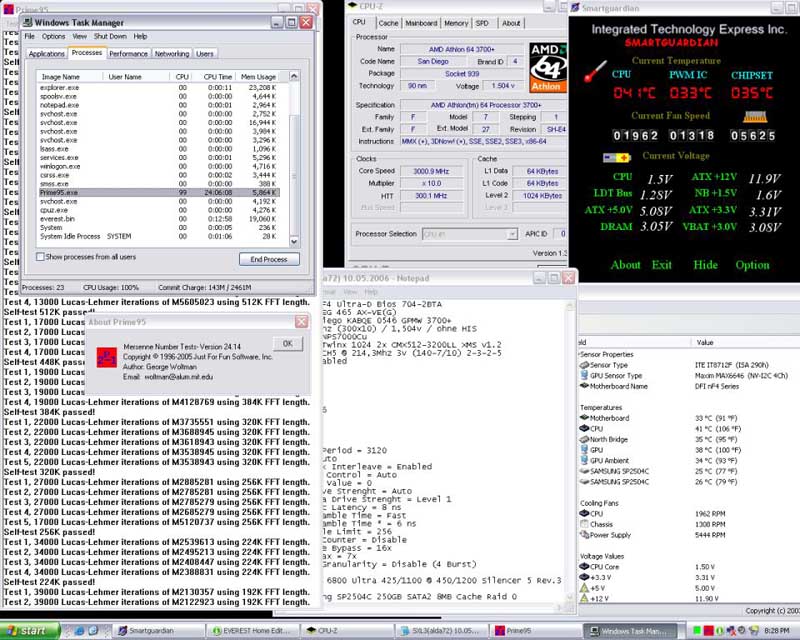Click the GPU Ambient icon in EVEREST

584,460
